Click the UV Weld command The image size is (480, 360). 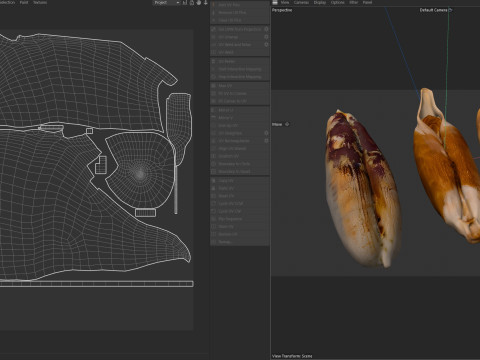tap(240, 52)
